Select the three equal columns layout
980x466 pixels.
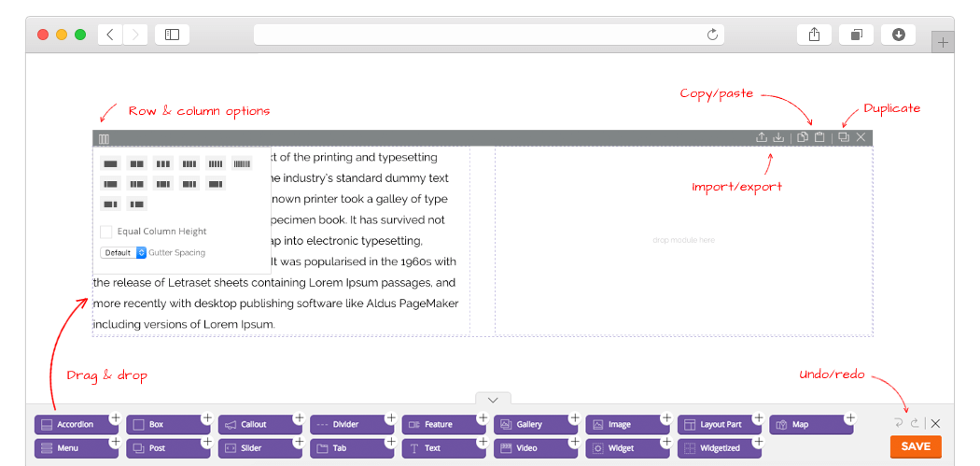pyautogui.click(x=163, y=163)
